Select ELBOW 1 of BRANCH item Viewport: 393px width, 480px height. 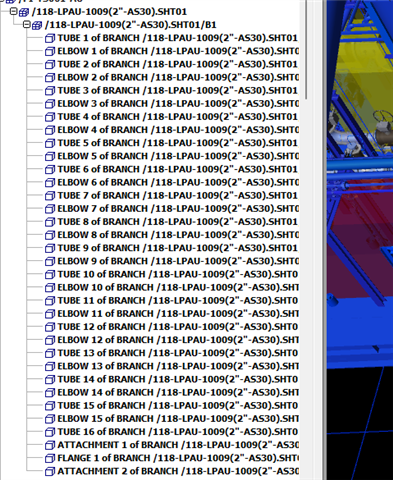[x=178, y=51]
